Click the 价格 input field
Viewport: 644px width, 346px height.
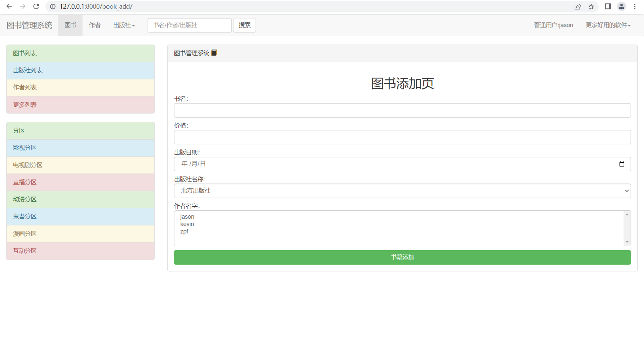402,137
